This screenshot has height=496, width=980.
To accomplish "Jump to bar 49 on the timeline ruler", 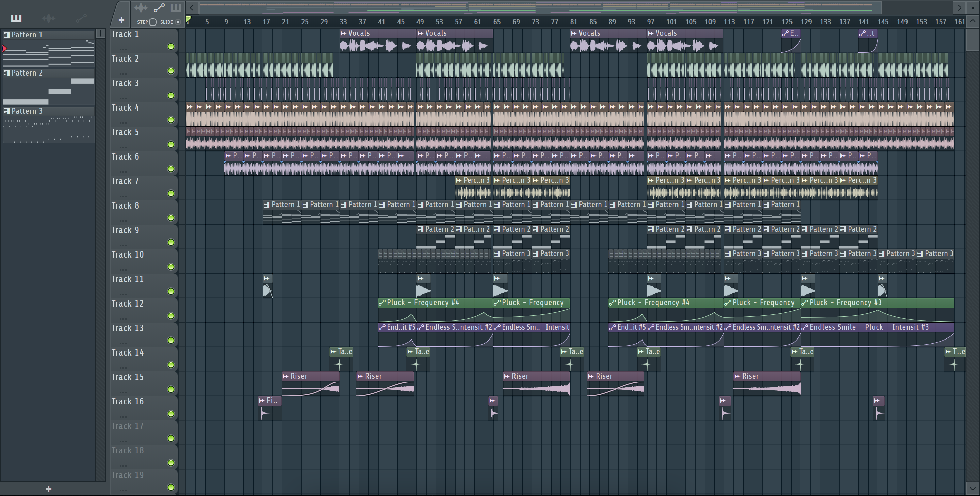I will [420, 22].
